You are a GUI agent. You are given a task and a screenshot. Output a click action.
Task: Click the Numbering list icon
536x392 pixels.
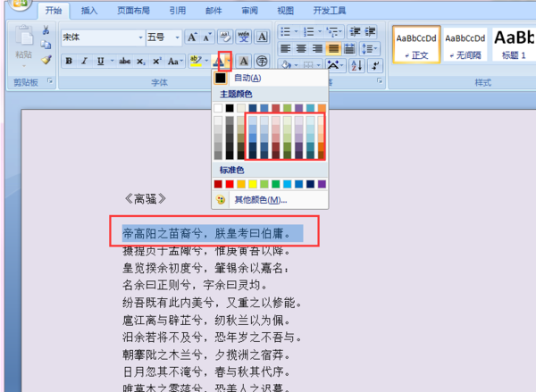[309, 32]
